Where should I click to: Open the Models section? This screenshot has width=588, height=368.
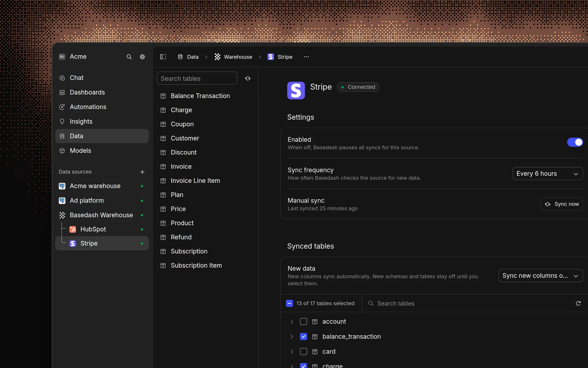pos(102,151)
